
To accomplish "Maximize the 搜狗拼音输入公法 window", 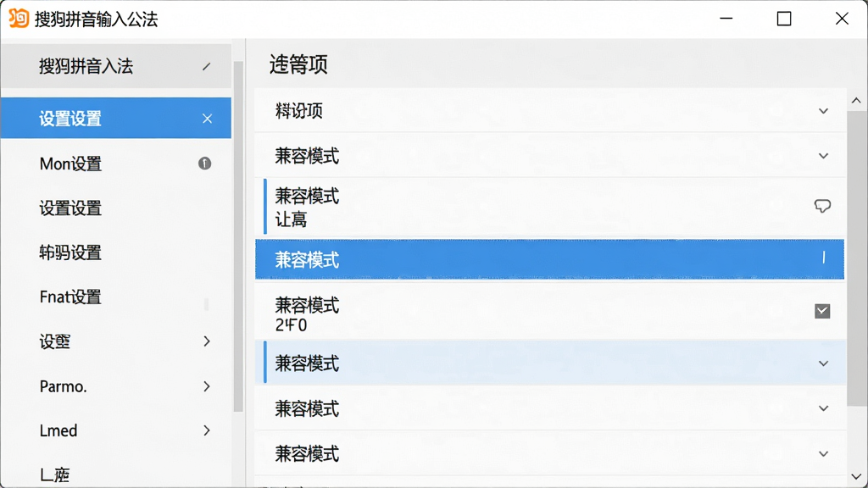I will 784,19.
